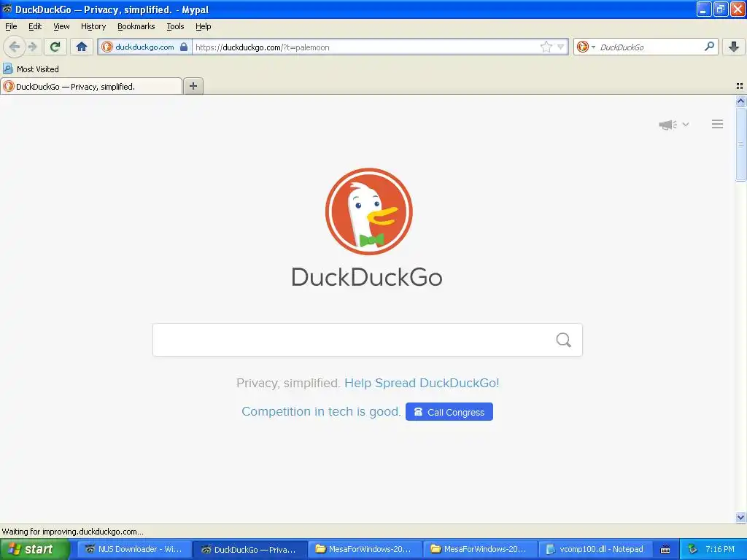Click the vertical scrollbar thumb

741,144
